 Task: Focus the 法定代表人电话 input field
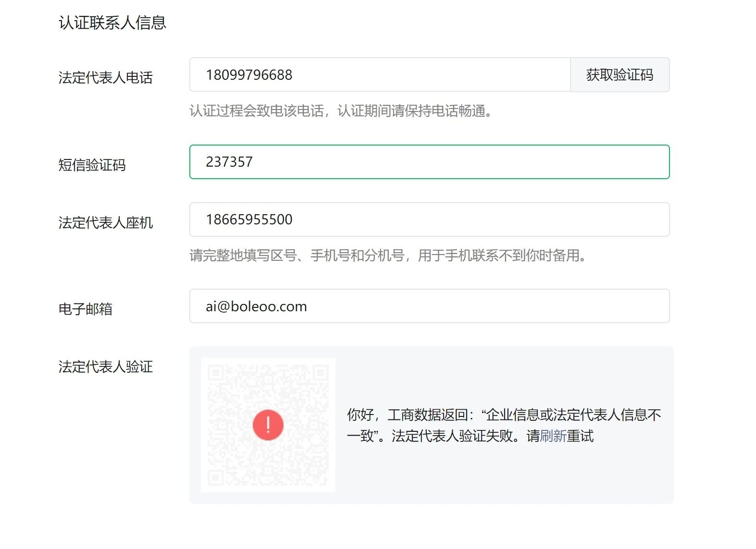(380, 75)
